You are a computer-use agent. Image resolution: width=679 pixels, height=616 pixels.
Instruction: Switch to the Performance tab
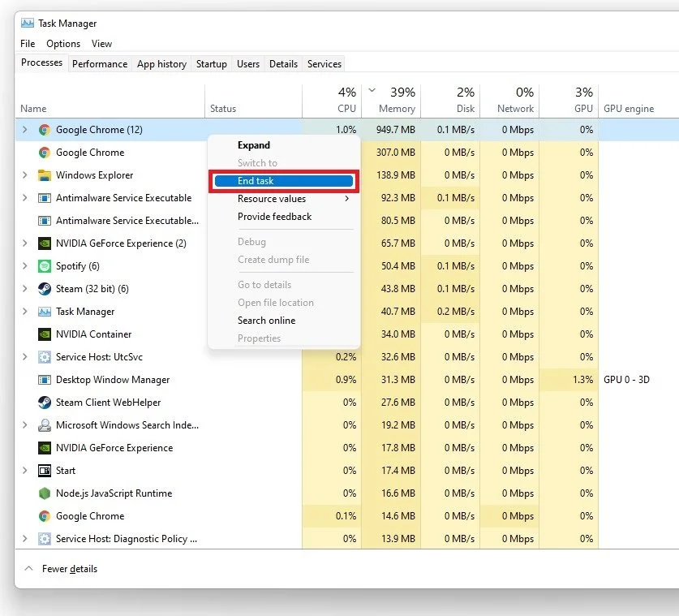pyautogui.click(x=100, y=63)
